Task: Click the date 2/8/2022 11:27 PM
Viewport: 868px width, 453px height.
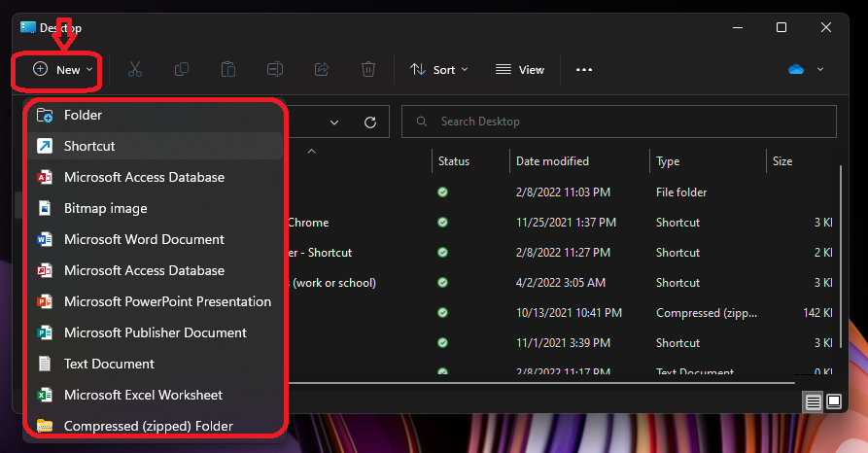Action: pyautogui.click(x=563, y=253)
